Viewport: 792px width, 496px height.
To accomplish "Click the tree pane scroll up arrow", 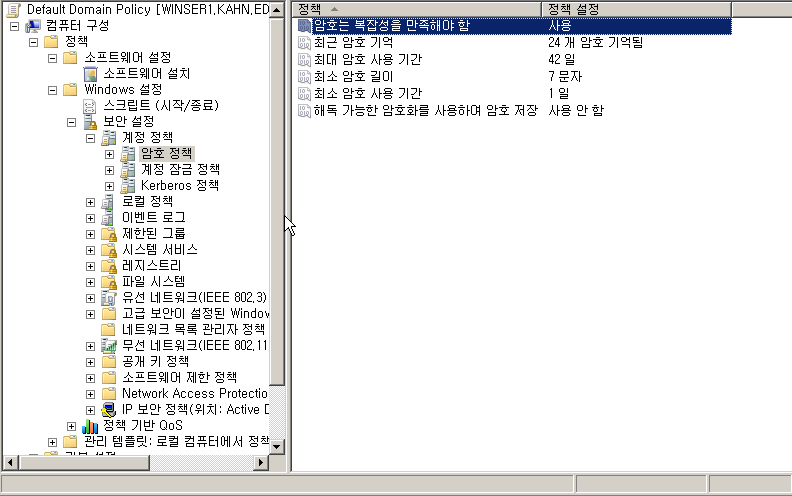I will click(x=277, y=10).
